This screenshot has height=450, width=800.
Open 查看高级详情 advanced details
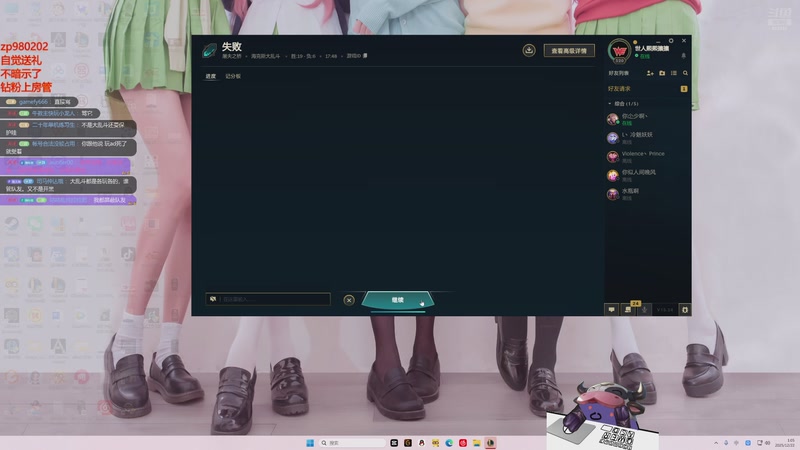click(x=569, y=51)
